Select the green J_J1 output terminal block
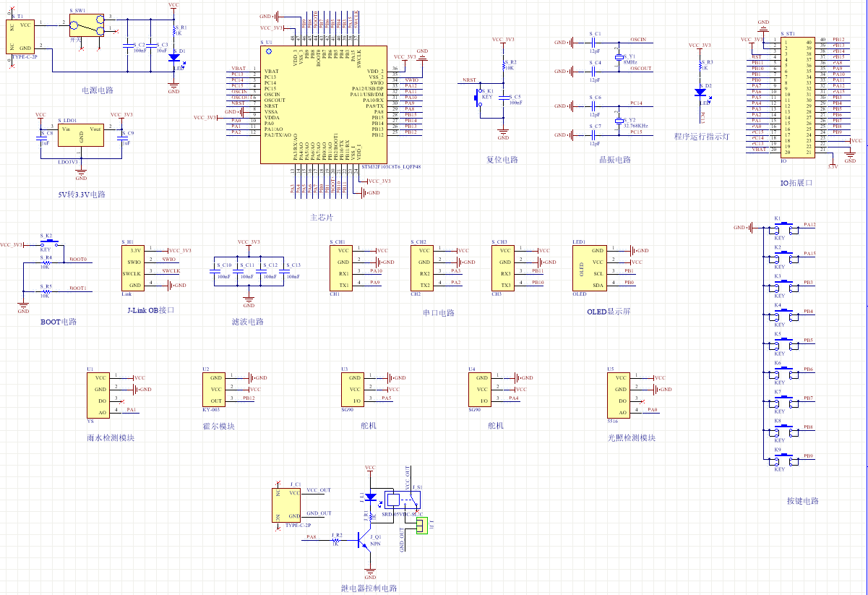 click(421, 527)
